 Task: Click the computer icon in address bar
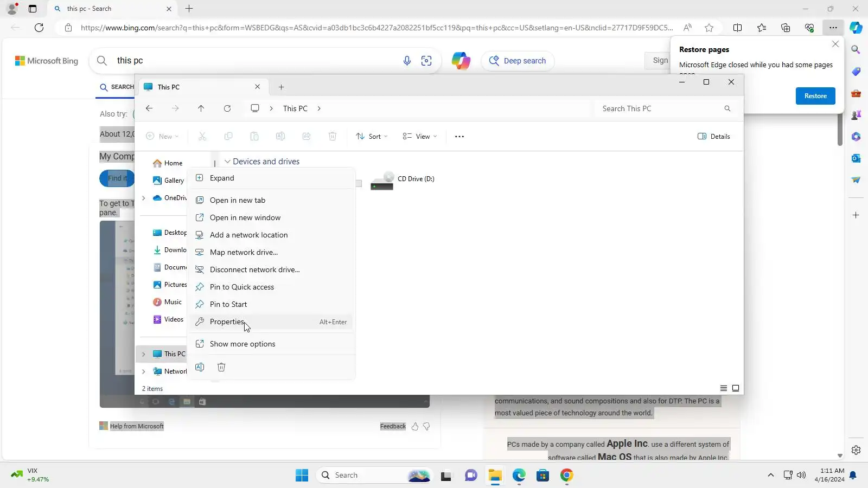(255, 108)
